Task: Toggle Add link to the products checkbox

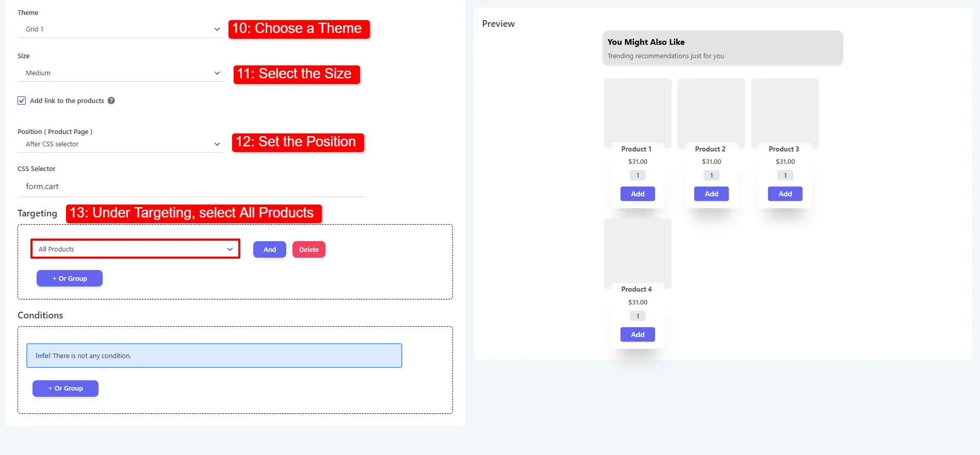Action: coord(22,101)
